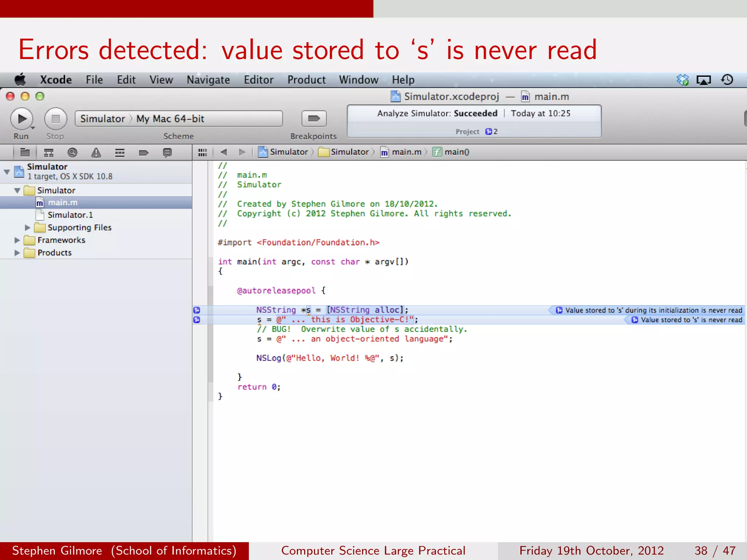Click Simulator folder in jump bar
Image resolution: width=747 pixels, height=560 pixels.
(x=344, y=152)
